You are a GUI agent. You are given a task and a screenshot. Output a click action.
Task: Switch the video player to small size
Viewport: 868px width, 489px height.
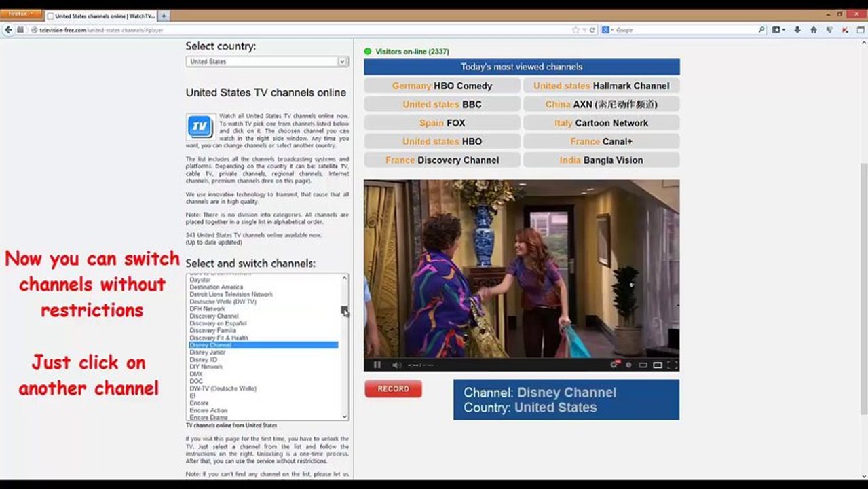point(643,365)
